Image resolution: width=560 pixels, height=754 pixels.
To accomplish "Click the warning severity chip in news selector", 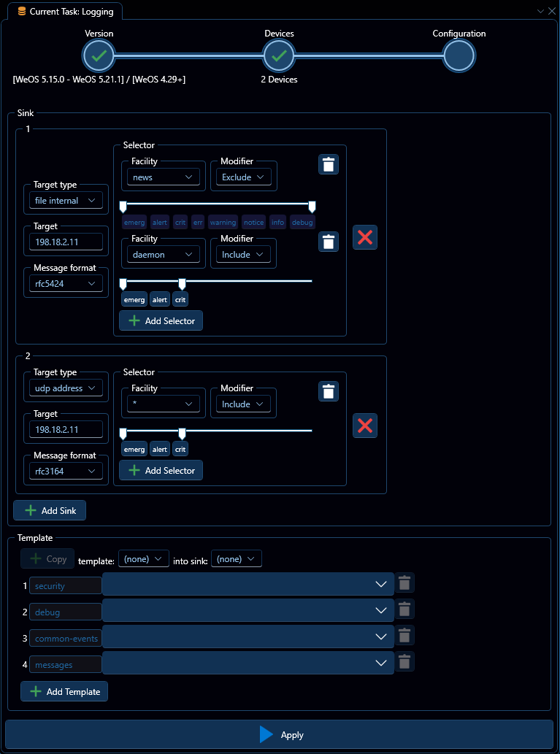I will point(223,222).
